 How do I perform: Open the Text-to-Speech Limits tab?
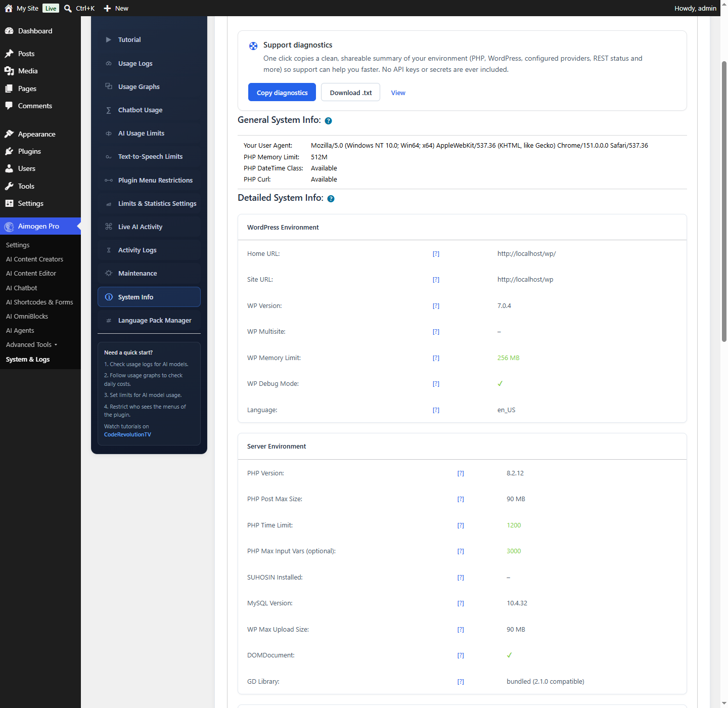pyautogui.click(x=149, y=156)
